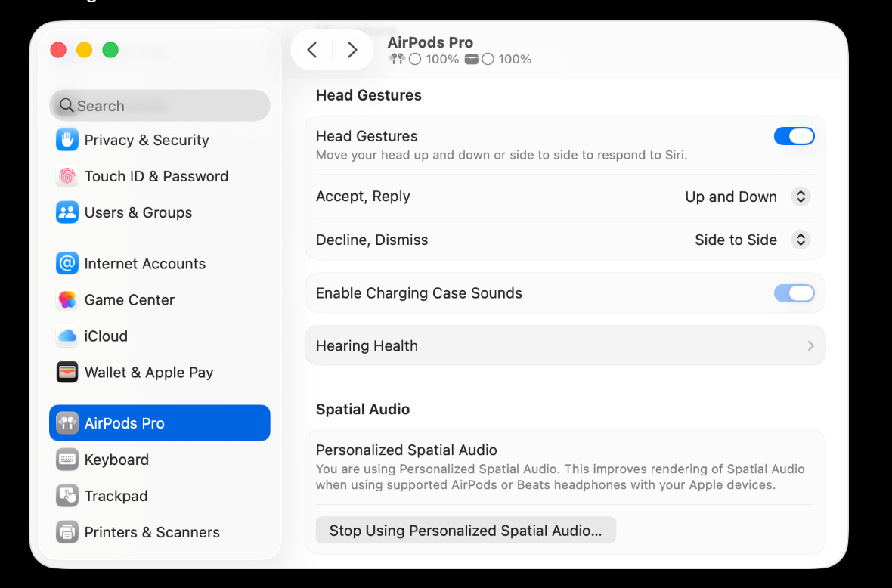Click the Game Center icon
Image resolution: width=892 pixels, height=588 pixels.
[x=67, y=300]
